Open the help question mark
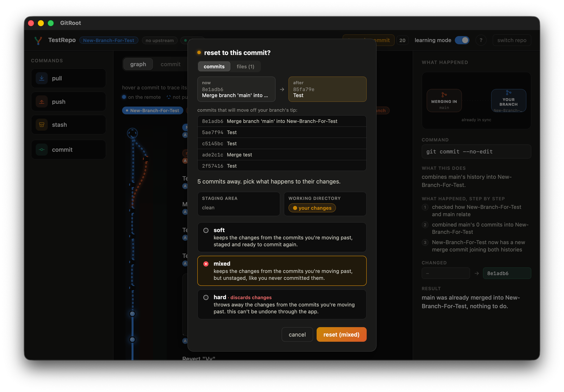564x392 pixels. point(481,40)
